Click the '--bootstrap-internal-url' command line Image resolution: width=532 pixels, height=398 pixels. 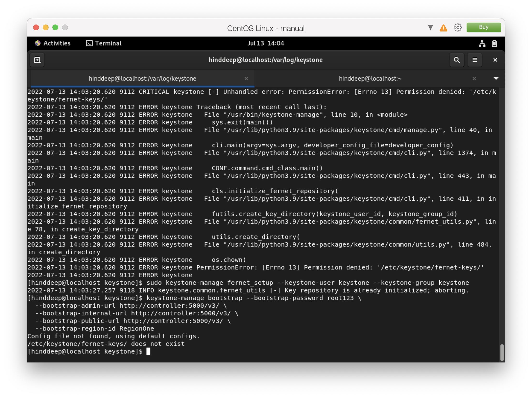pyautogui.click(x=137, y=313)
